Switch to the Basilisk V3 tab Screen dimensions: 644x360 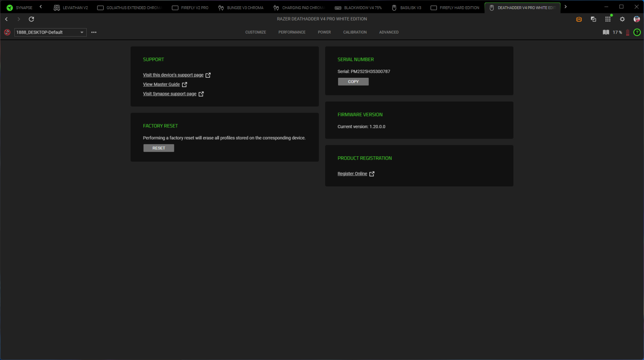coord(406,8)
